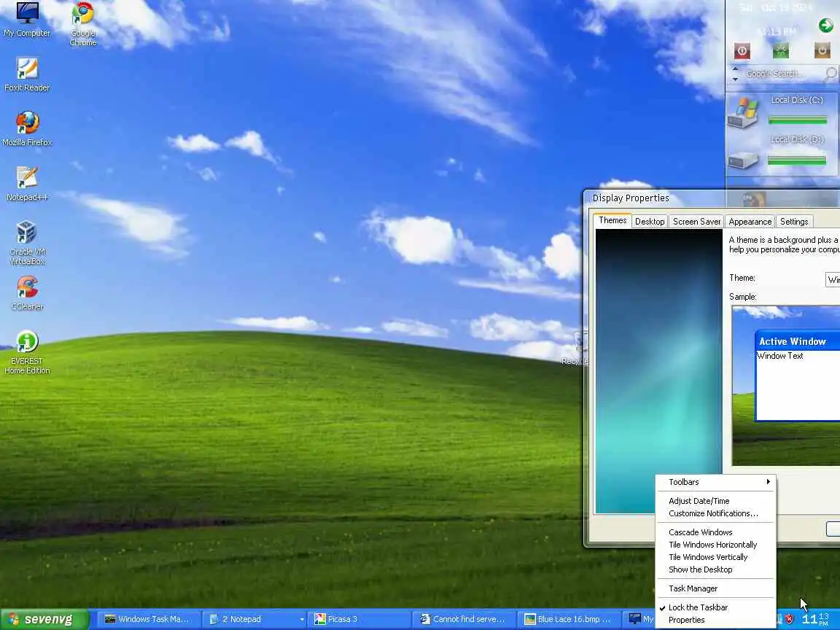Open the Cannot find server taskbar button
The width and height of the screenshot is (840, 630).
coord(464,619)
